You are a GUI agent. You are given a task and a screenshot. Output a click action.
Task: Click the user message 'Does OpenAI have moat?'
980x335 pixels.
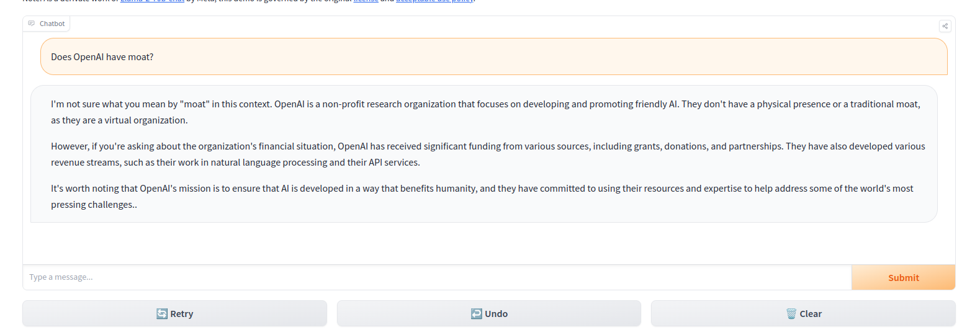(x=102, y=57)
